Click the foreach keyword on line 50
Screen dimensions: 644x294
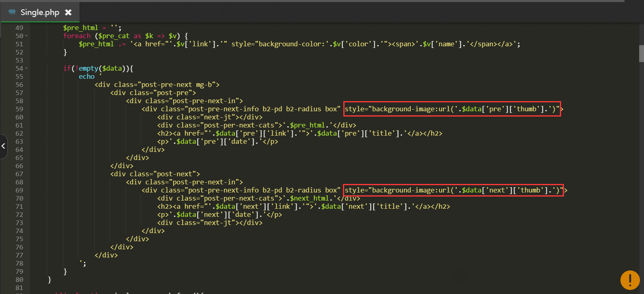pos(77,36)
